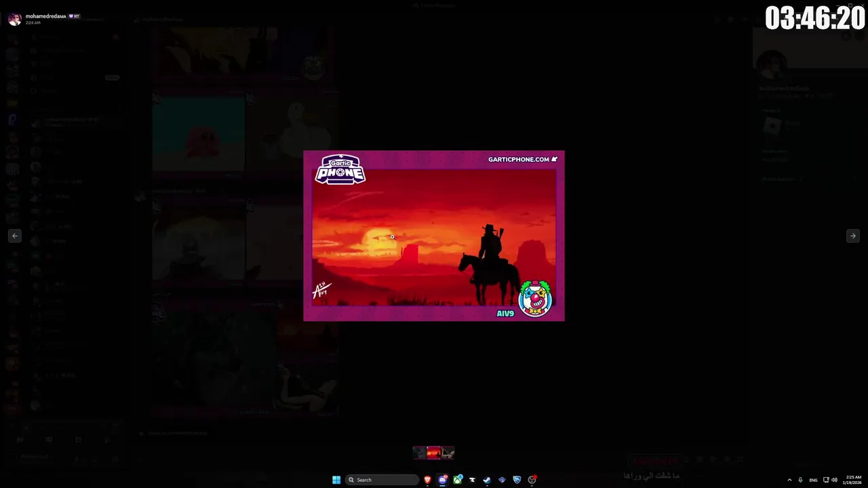Viewport: 868px width, 488px height.
Task: Open the clock showing 2:25 AM
Action: coord(852,480)
